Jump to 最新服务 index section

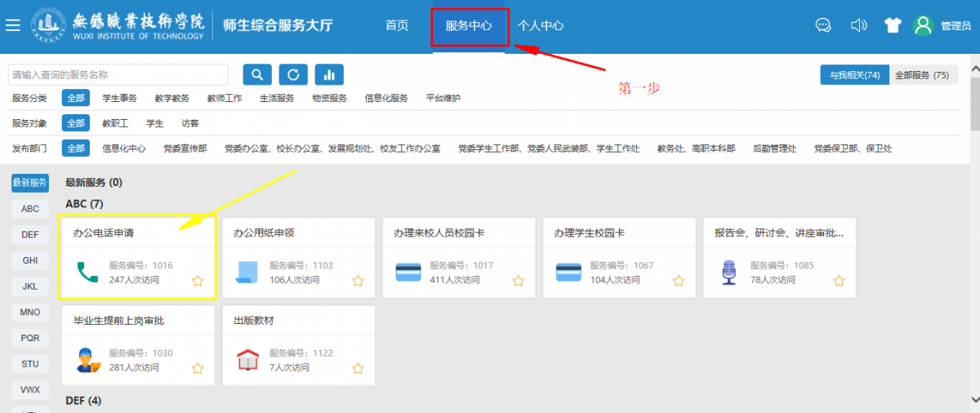[30, 183]
